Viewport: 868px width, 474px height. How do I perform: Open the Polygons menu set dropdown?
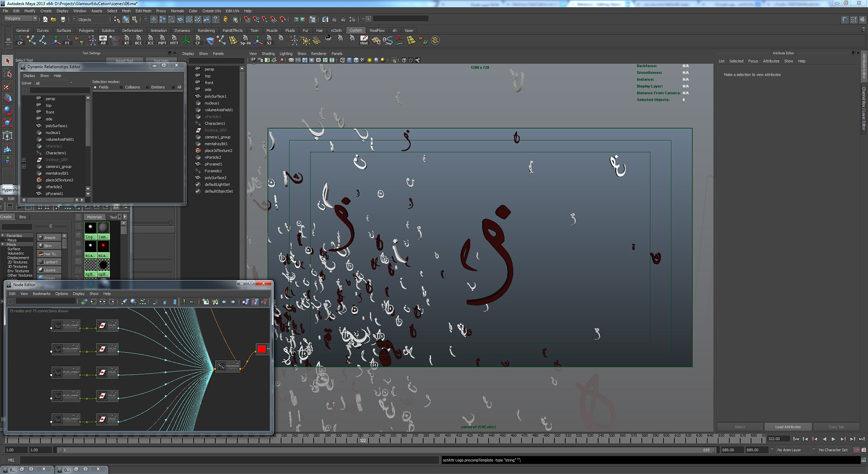point(21,19)
